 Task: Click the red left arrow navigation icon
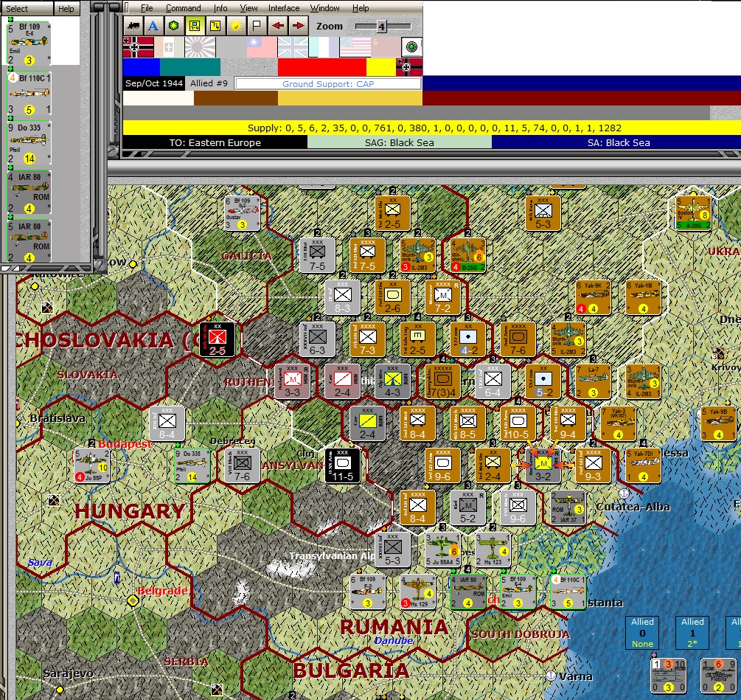(x=277, y=26)
